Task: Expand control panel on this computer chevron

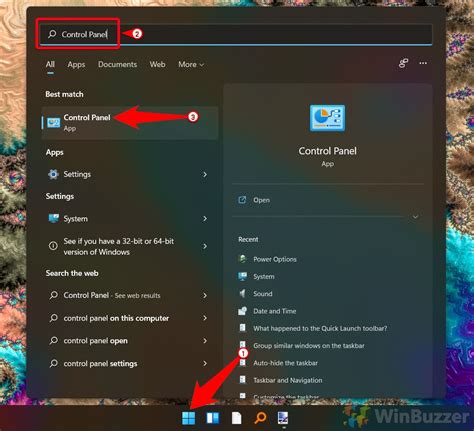Action: pos(205,318)
